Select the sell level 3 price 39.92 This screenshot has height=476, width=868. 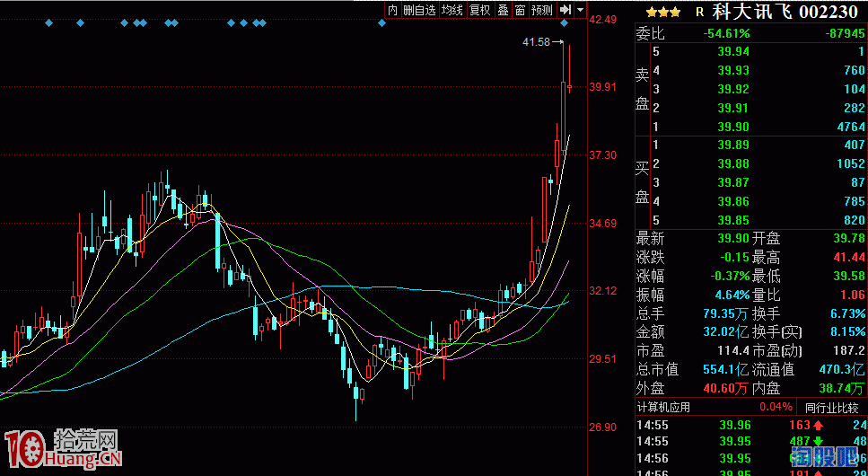tap(733, 89)
